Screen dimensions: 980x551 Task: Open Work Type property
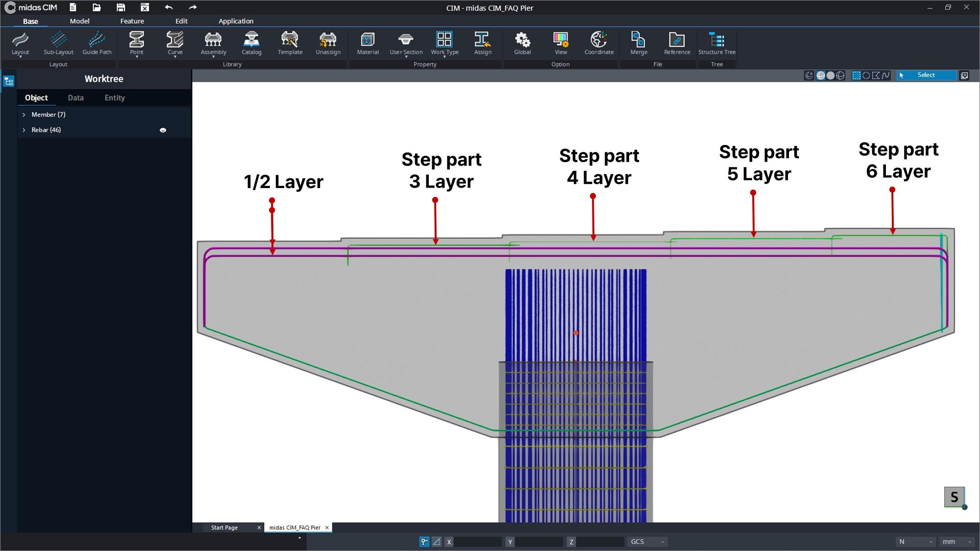[444, 43]
